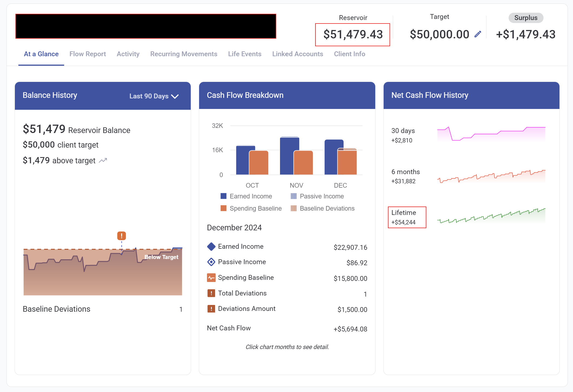The image size is (573, 392).
Task: Click the surplus value +$1,479.43
Action: tap(526, 34)
